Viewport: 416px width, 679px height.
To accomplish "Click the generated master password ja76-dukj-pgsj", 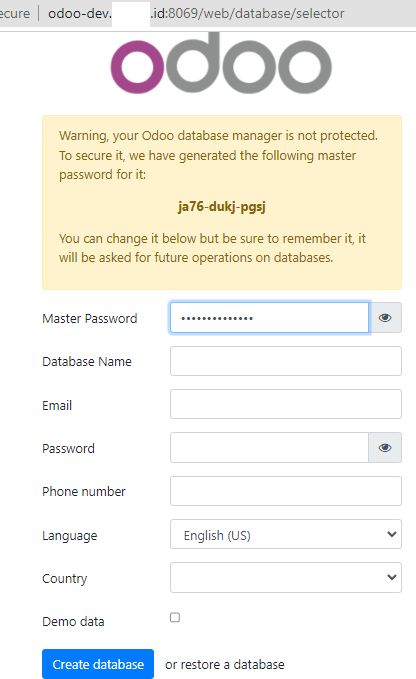I will 222,207.
